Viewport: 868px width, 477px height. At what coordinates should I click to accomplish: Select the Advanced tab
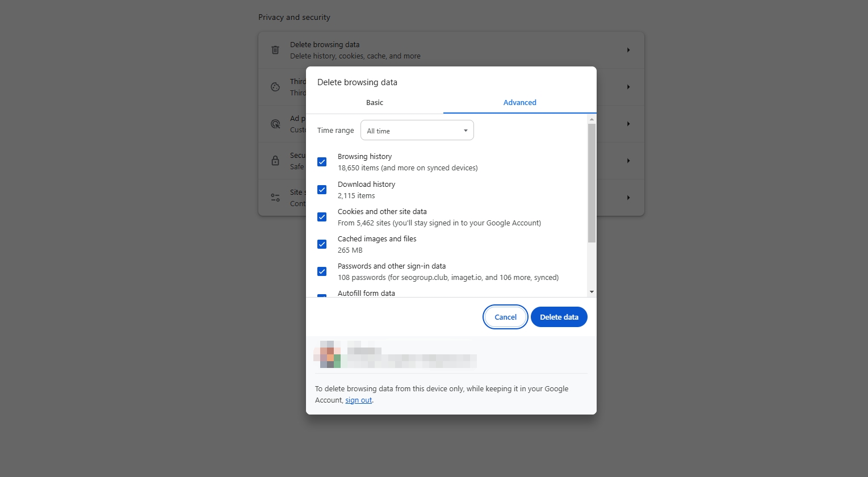coord(520,103)
